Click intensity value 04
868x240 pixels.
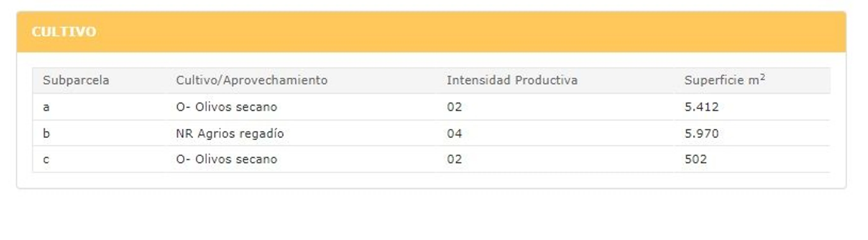tap(454, 134)
